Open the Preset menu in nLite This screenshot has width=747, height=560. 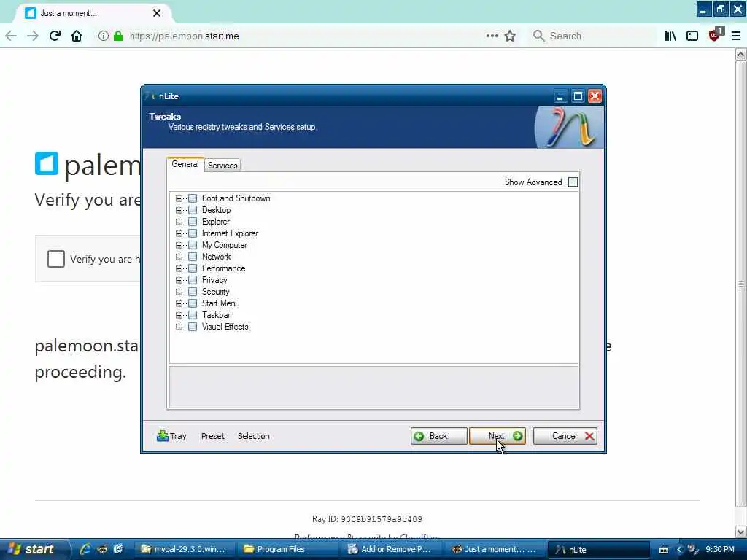coord(212,436)
